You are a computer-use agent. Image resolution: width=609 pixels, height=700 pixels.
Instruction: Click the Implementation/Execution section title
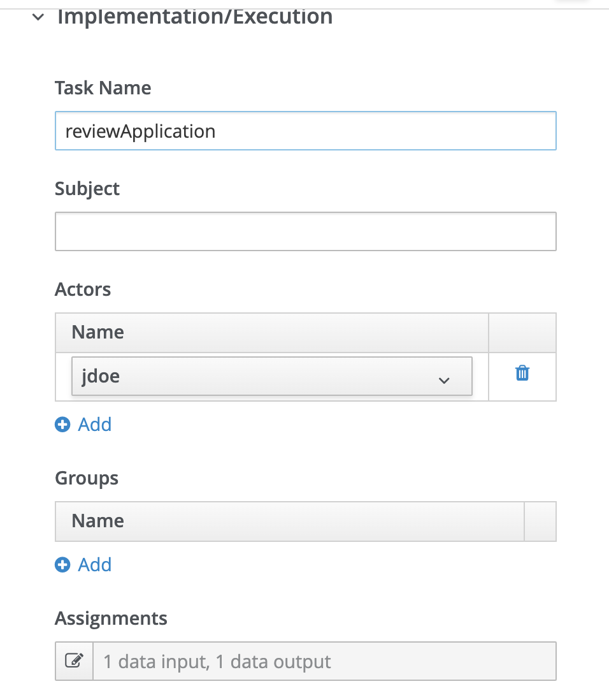[x=195, y=17]
